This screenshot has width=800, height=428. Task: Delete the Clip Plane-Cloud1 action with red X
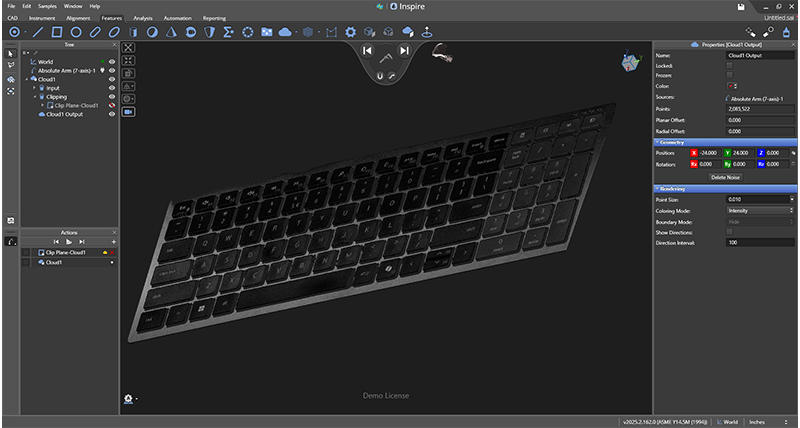coord(112,253)
